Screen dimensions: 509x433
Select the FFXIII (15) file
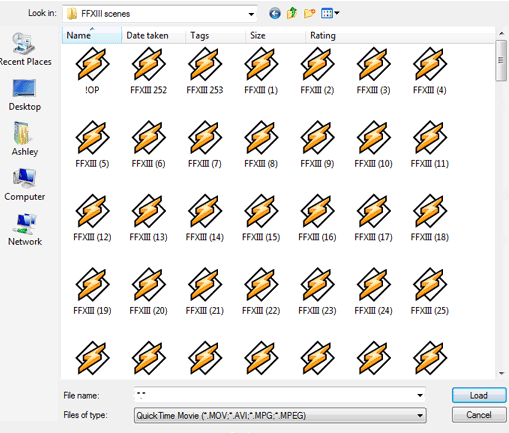pos(261,218)
